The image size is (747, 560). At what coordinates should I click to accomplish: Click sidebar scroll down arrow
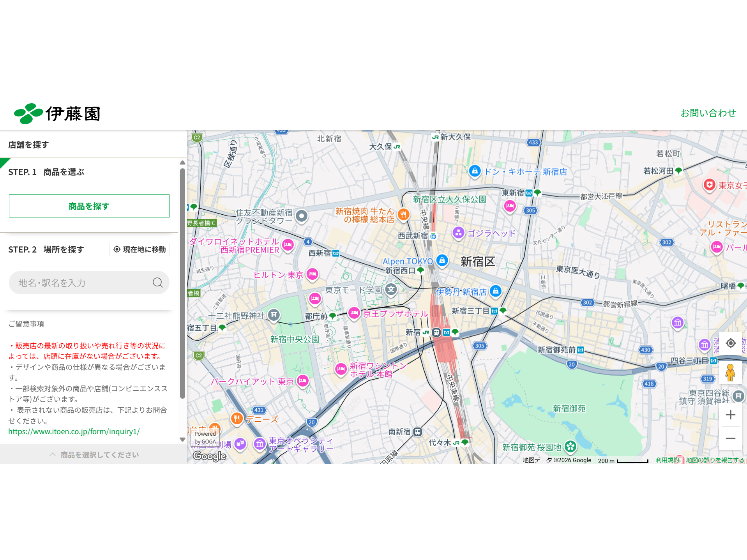coord(182,440)
